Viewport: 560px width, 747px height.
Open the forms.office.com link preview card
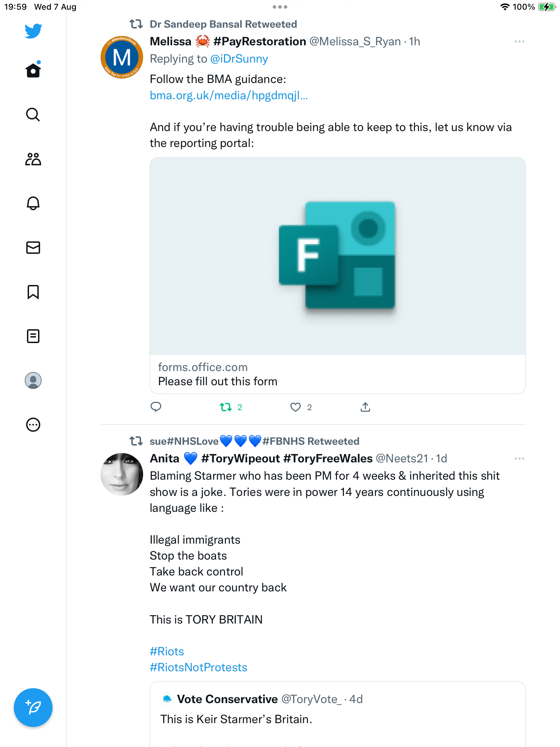pyautogui.click(x=338, y=276)
